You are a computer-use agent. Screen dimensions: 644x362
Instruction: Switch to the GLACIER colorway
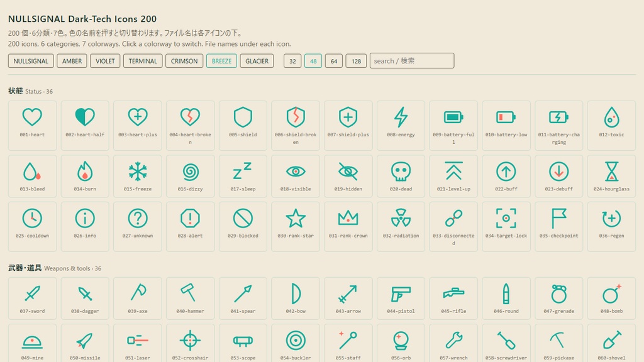(x=257, y=61)
